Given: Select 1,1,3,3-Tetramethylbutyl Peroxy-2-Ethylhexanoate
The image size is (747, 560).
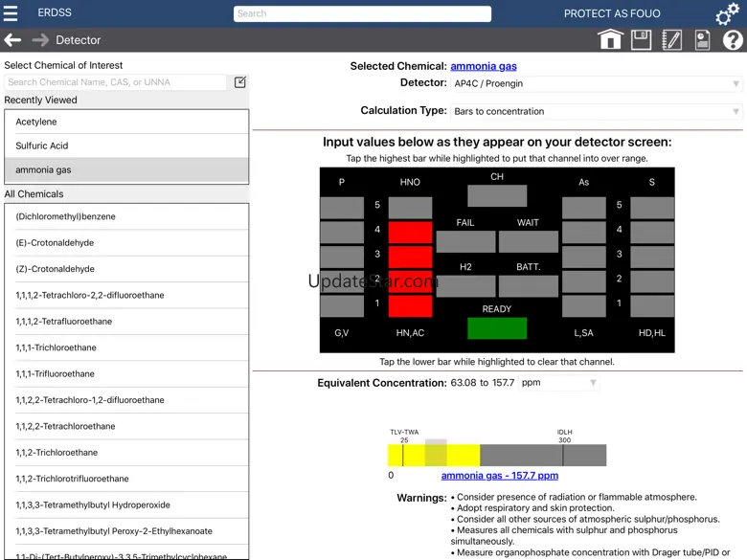Looking at the screenshot, I should coord(126,531).
